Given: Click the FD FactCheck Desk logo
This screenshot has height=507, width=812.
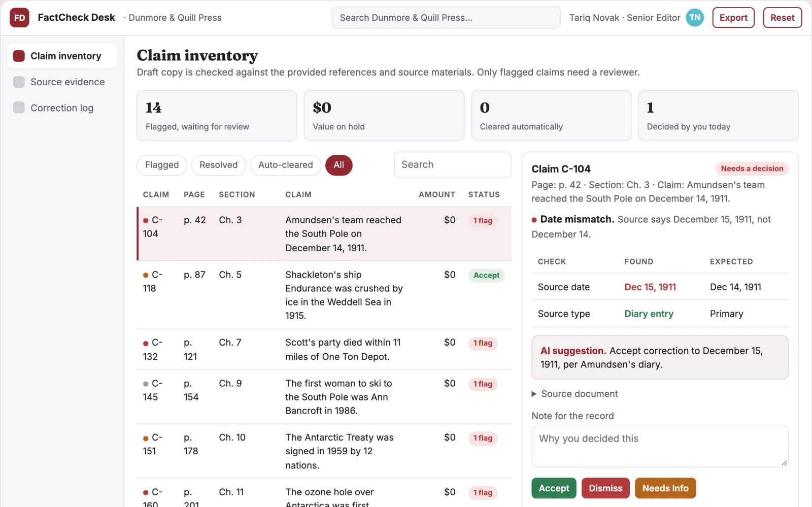Looking at the screenshot, I should [x=19, y=18].
